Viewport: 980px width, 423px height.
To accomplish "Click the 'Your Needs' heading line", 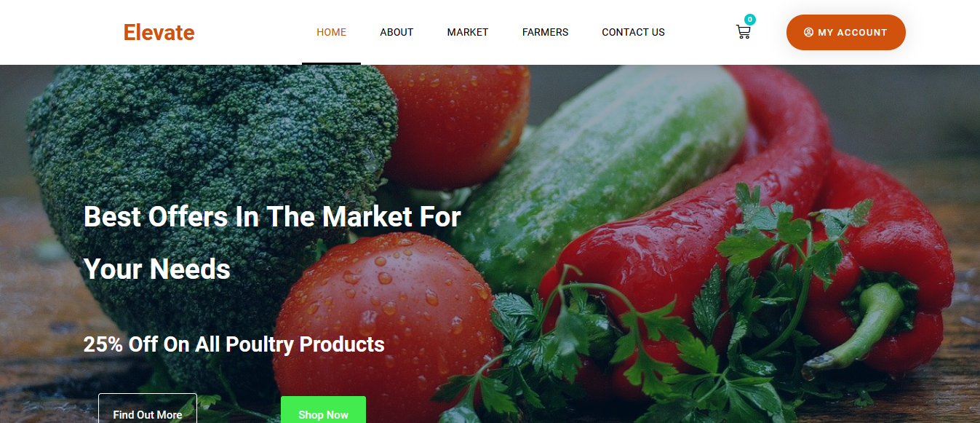I will click(x=157, y=269).
